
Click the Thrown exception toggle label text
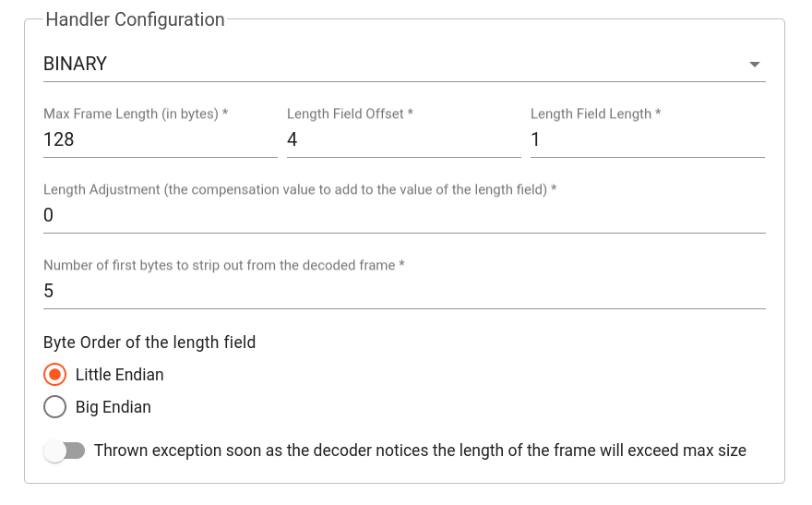[x=420, y=451]
